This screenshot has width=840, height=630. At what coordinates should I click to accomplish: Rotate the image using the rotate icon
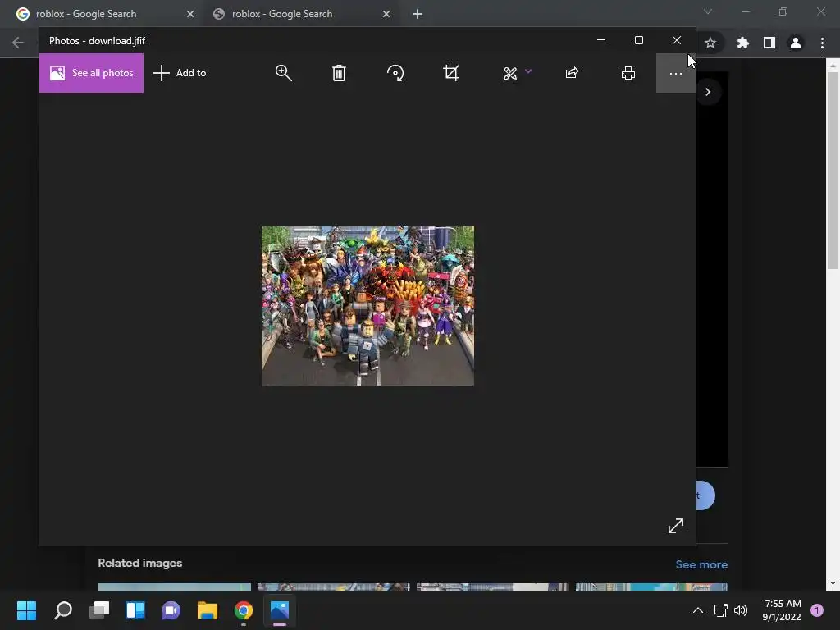click(x=395, y=73)
